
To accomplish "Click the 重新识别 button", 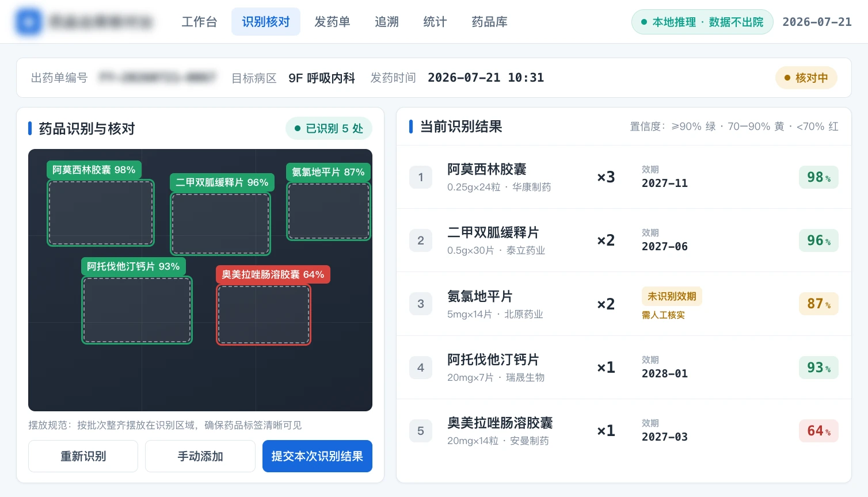I will coord(83,456).
